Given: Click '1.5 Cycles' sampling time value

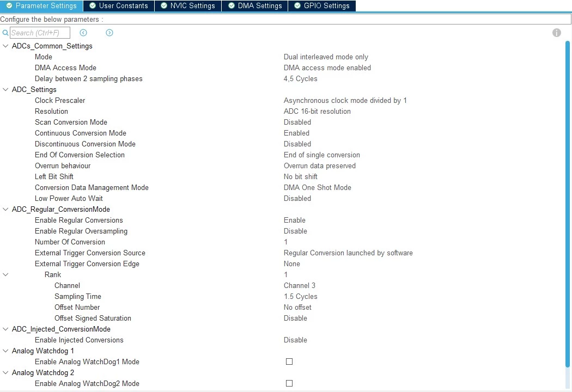Looking at the screenshot, I should point(300,297).
